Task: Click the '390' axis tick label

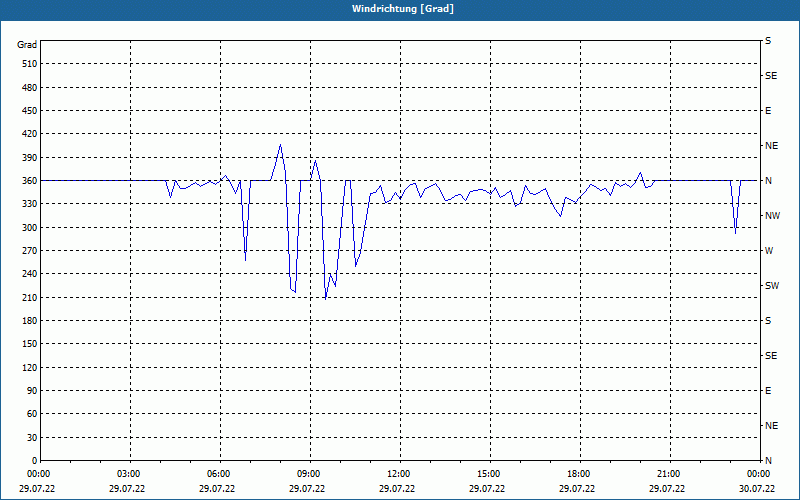Action: pyautogui.click(x=30, y=158)
